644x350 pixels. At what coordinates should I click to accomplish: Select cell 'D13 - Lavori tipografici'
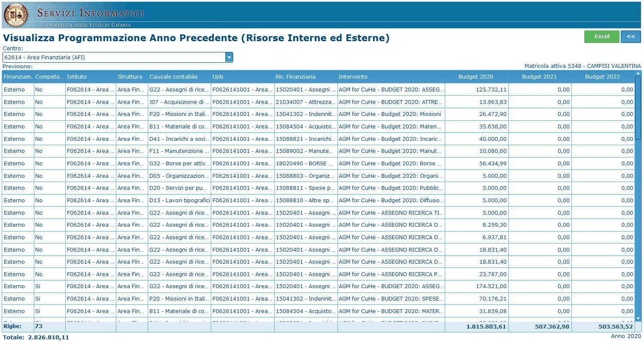[x=179, y=201]
